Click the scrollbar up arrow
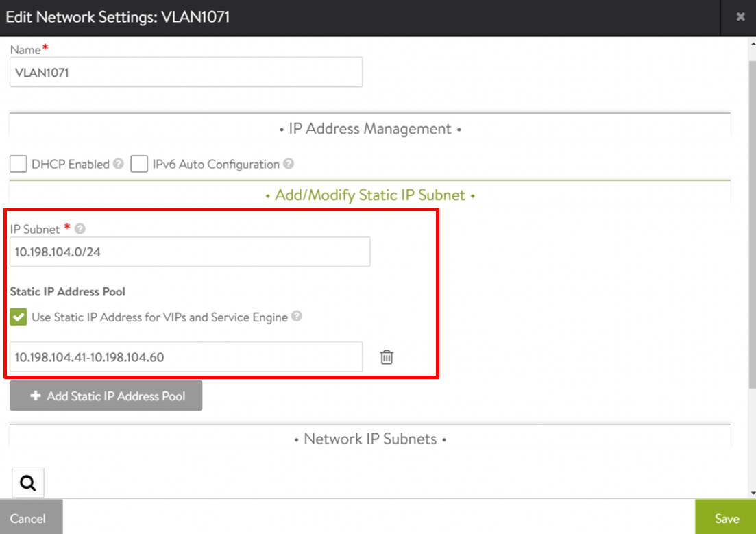 (x=751, y=43)
